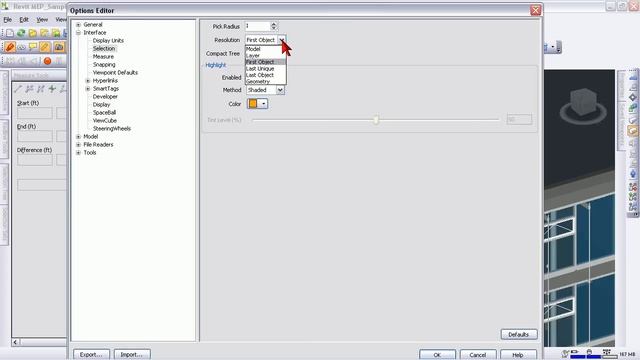Click the OK button
Viewport: 640px width, 360px height.
click(437, 355)
